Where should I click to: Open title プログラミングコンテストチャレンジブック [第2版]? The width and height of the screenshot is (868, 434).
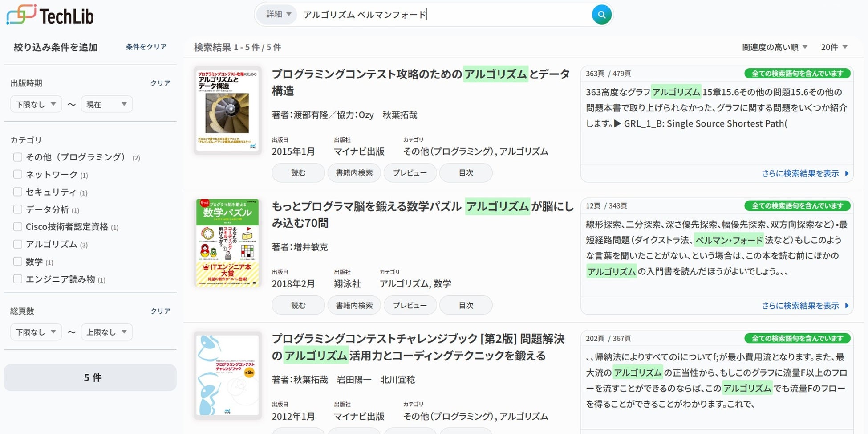418,347
